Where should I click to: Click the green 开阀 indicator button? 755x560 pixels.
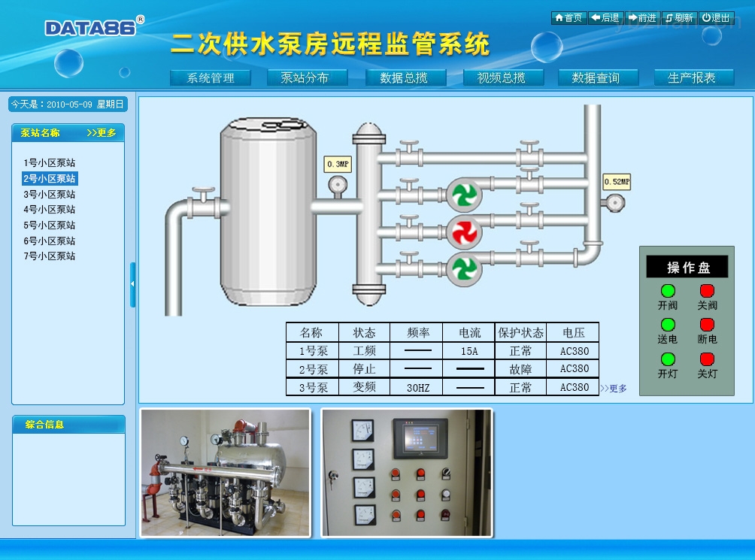click(x=668, y=291)
